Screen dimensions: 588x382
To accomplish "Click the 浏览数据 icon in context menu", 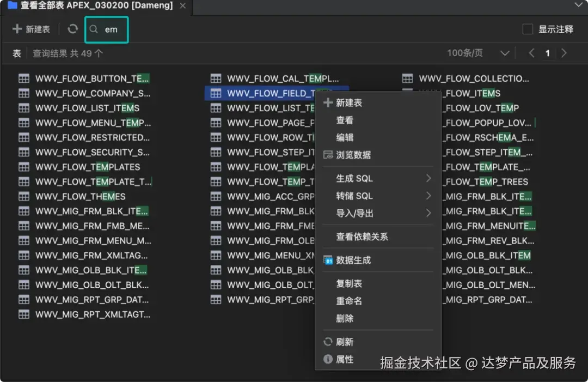I will tap(328, 155).
